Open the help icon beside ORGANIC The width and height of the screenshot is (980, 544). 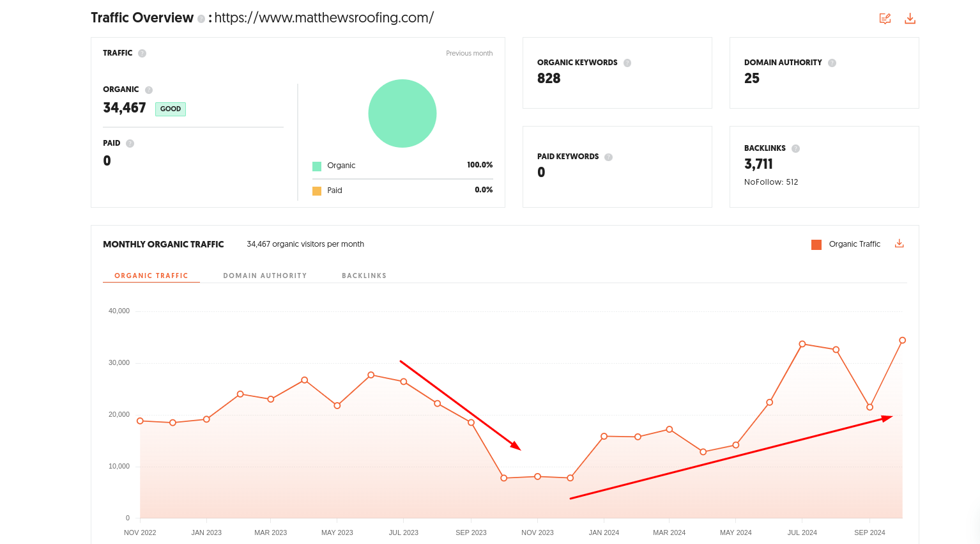(149, 90)
